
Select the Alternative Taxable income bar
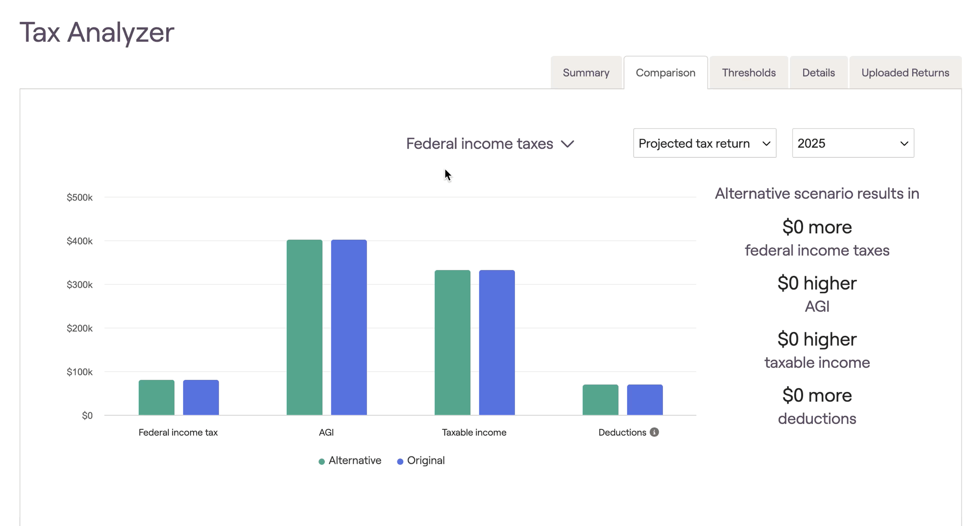452,343
